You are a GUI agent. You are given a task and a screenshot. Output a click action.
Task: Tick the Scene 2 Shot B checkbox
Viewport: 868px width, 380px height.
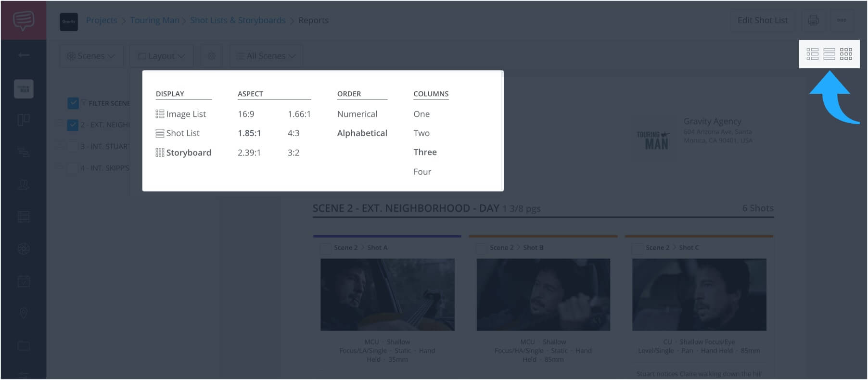pyautogui.click(x=481, y=248)
